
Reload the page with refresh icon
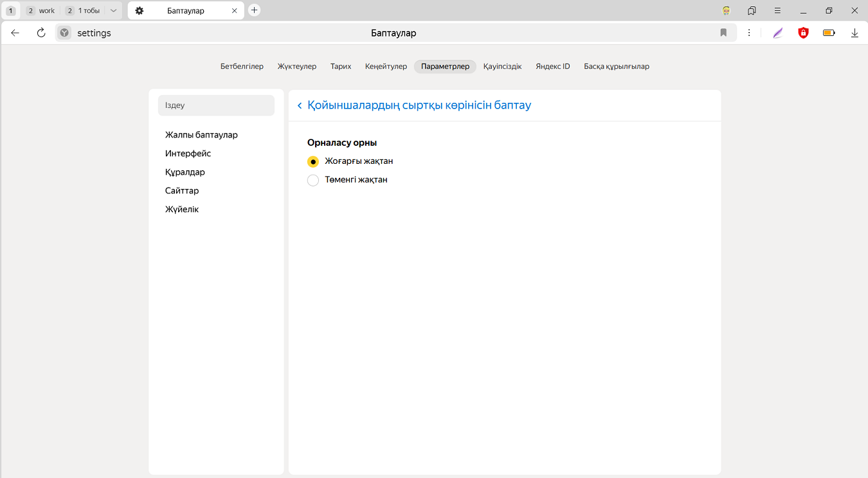[41, 33]
